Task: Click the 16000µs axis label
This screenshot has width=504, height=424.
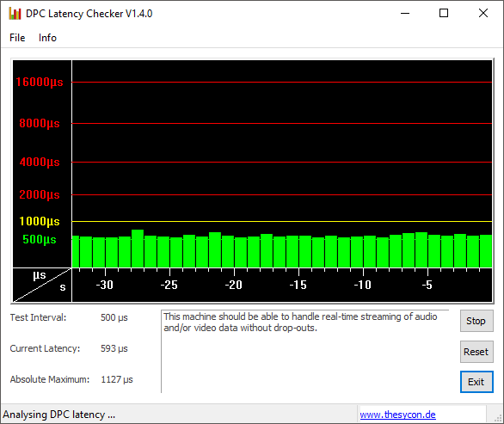Action: point(40,82)
